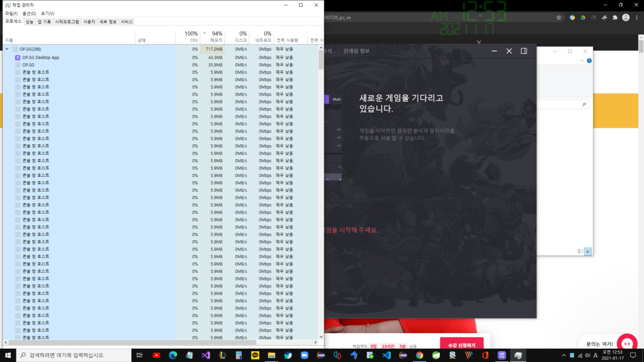Image resolution: width=644 pixels, height=362 pixels.
Task: Open the red chat bubble icon
Action: coord(627,343)
